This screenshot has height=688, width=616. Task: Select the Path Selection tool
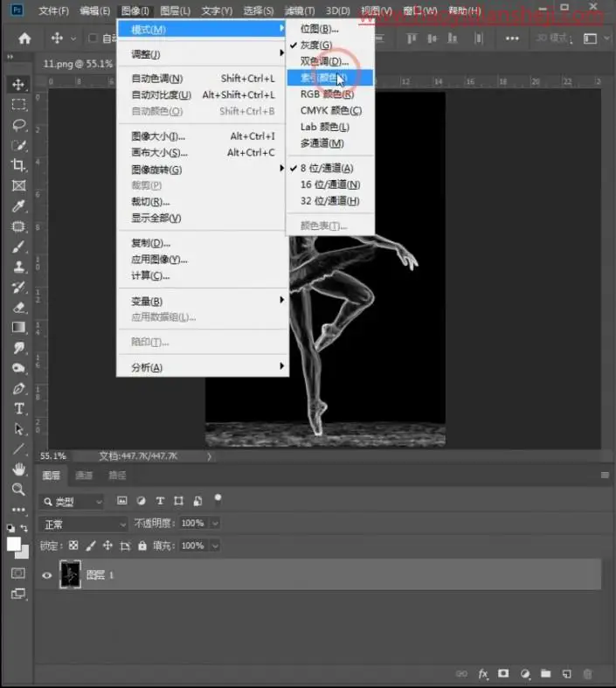(x=18, y=428)
